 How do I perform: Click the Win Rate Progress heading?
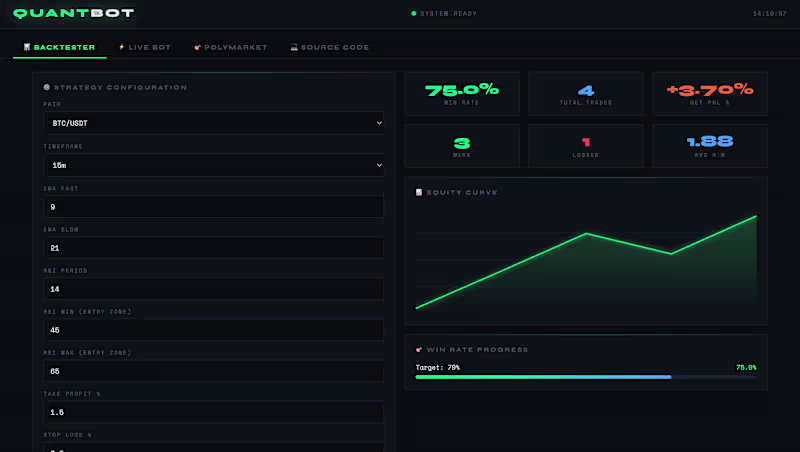477,349
